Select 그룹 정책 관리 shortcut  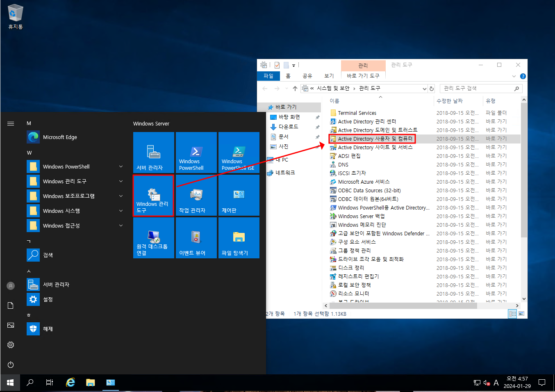point(354,251)
